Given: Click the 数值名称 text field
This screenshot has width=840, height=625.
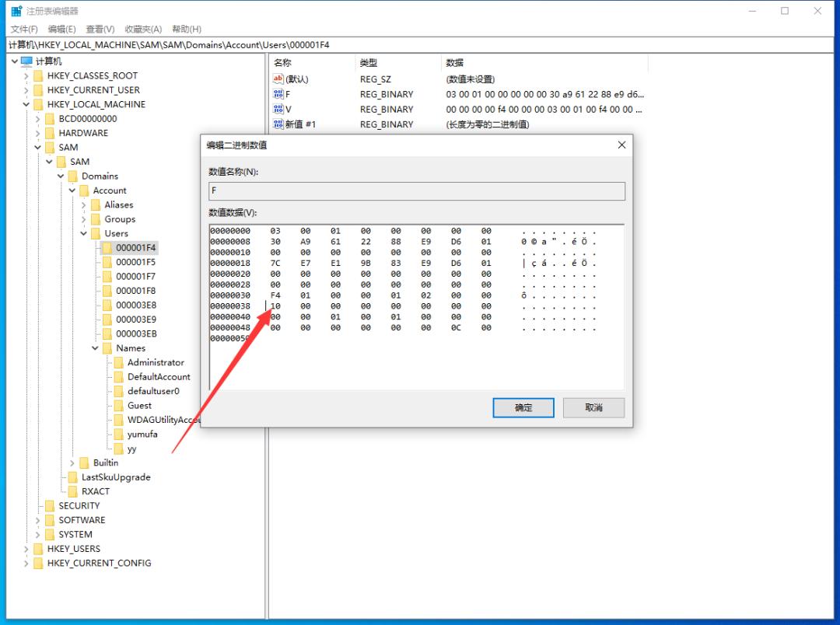Looking at the screenshot, I should (416, 191).
